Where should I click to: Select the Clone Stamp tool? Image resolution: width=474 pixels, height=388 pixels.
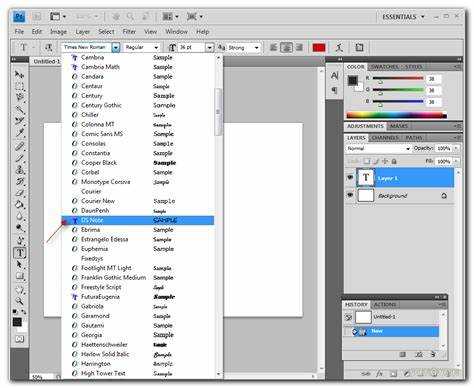pyautogui.click(x=19, y=169)
